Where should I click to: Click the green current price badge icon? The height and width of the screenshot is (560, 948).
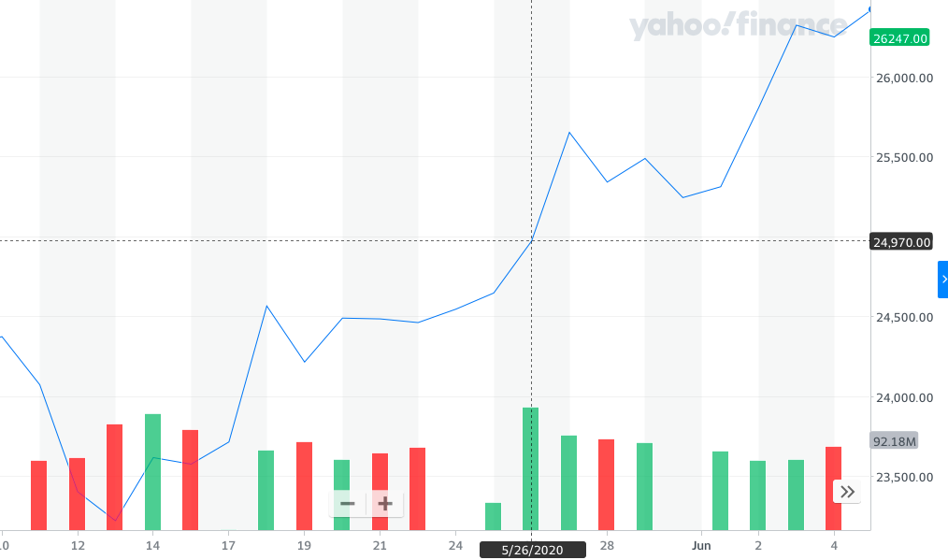[x=899, y=38]
